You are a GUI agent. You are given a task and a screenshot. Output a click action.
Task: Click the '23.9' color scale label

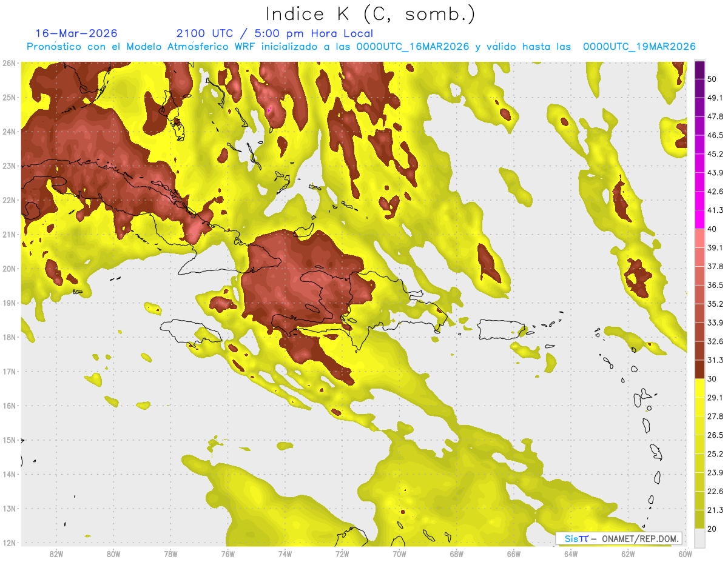pos(715,473)
